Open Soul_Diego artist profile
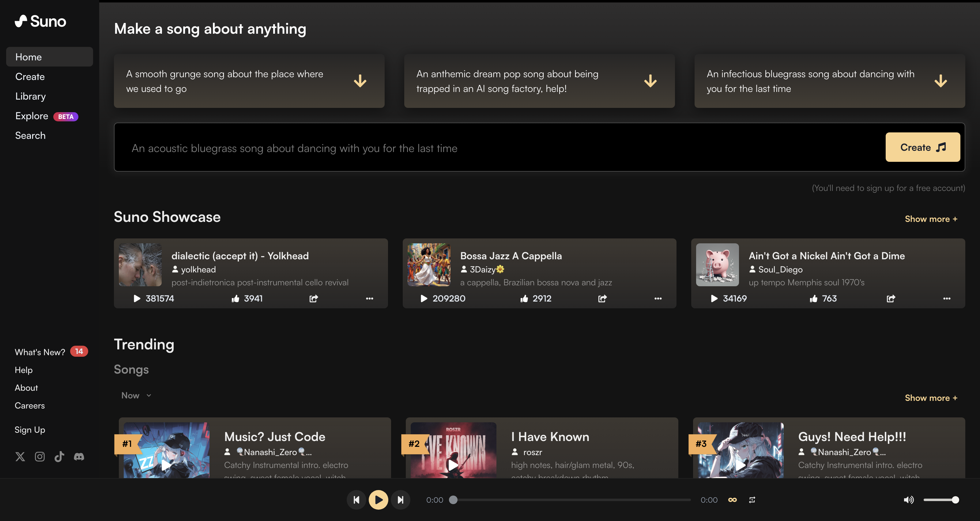The width and height of the screenshot is (980, 521). [x=780, y=270]
